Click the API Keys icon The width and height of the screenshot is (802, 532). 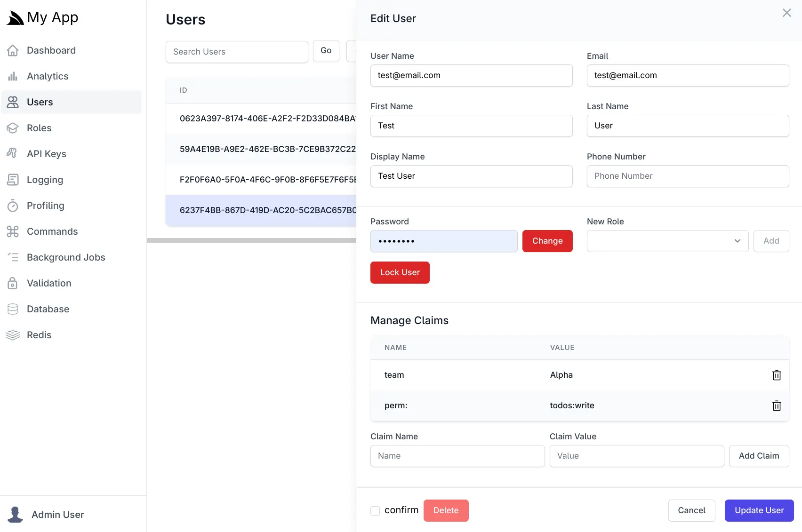[13, 153]
